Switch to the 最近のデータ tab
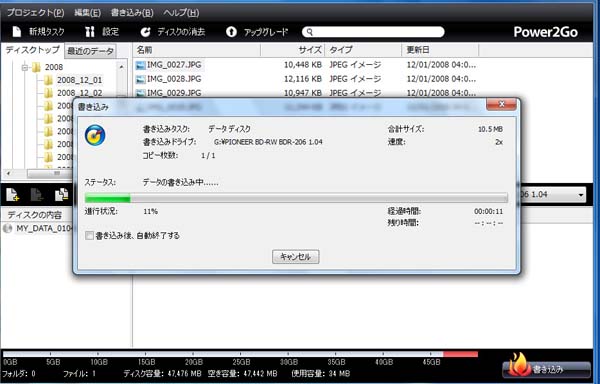 90,51
